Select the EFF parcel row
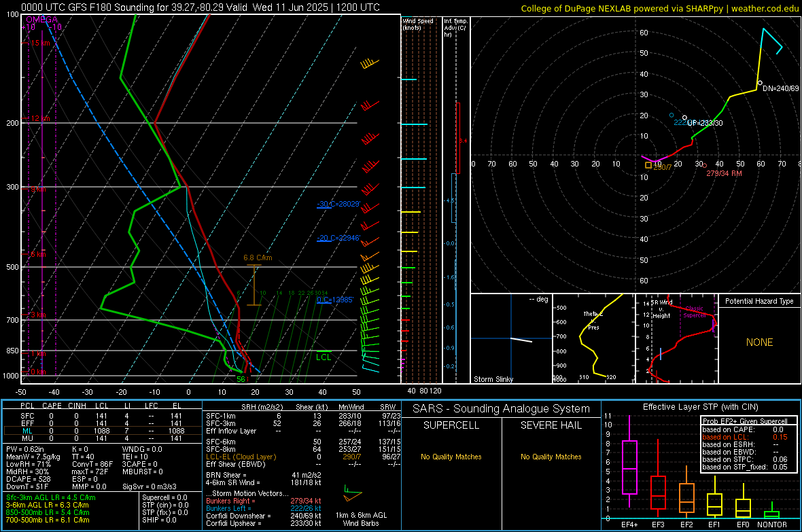 point(101,423)
